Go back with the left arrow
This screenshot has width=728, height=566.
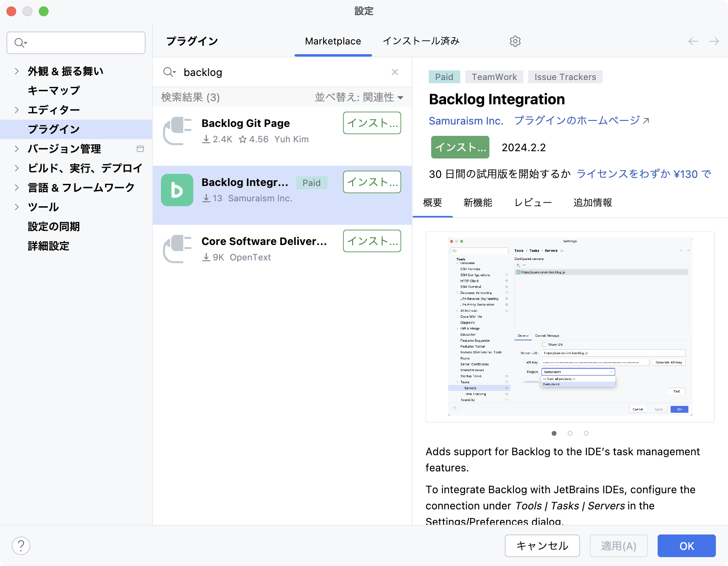pyautogui.click(x=693, y=41)
